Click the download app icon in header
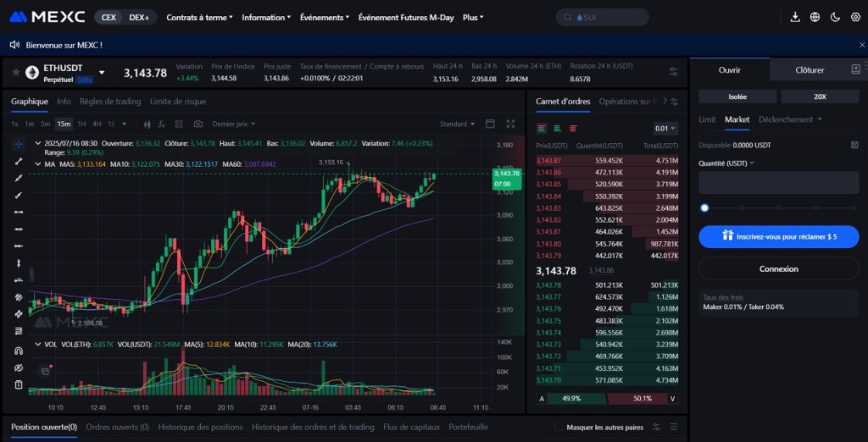This screenshot has height=442, width=868. pyautogui.click(x=794, y=17)
